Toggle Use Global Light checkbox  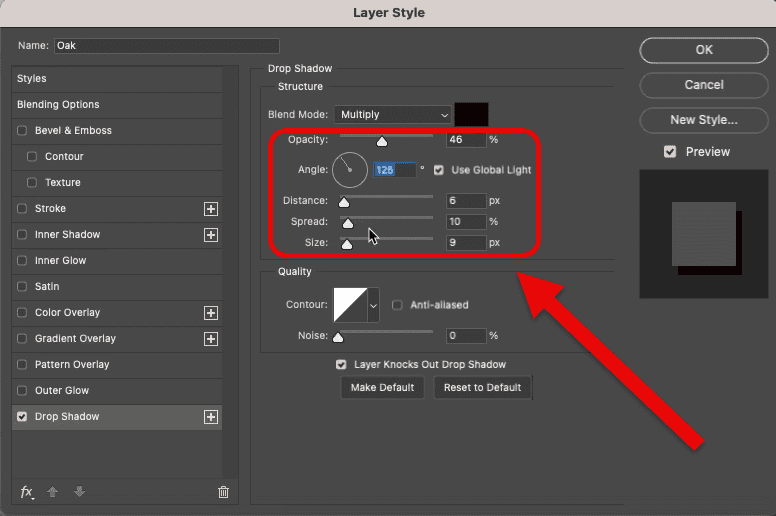click(439, 170)
